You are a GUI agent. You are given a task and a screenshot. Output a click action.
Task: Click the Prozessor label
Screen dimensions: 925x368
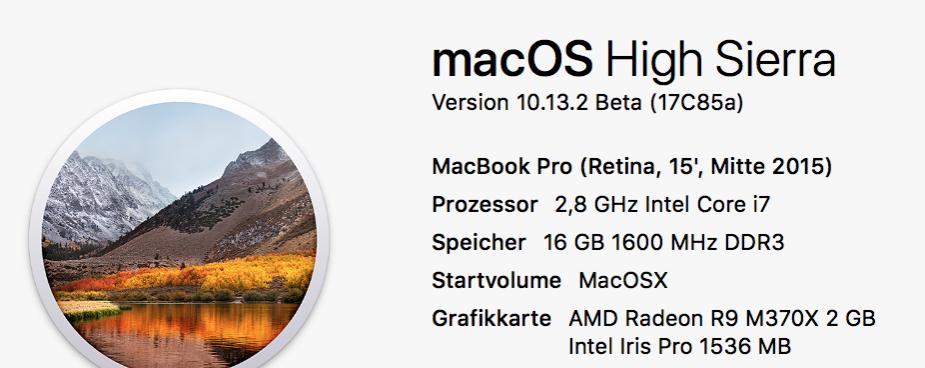pyautogui.click(x=485, y=205)
